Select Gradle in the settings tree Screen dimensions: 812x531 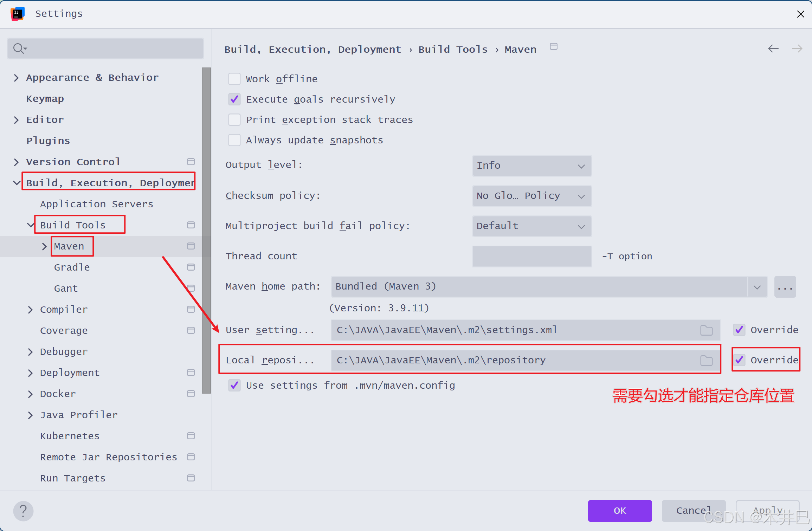[x=72, y=267]
